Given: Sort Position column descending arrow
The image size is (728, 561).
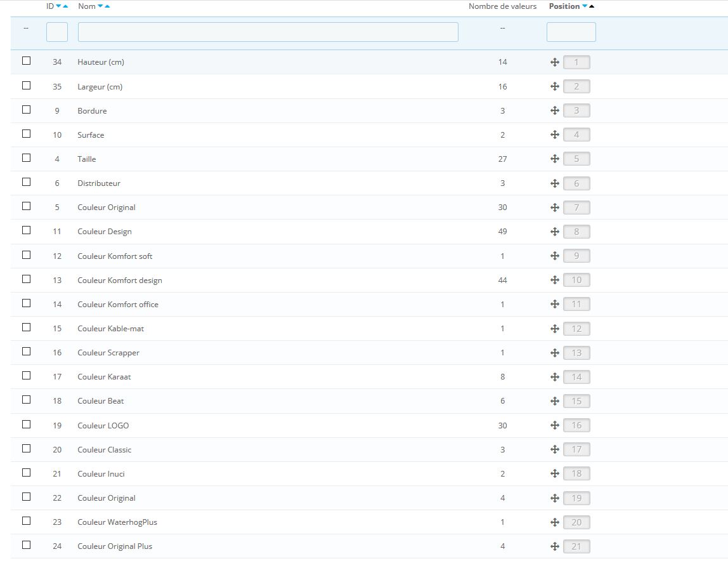Looking at the screenshot, I should [x=585, y=6].
